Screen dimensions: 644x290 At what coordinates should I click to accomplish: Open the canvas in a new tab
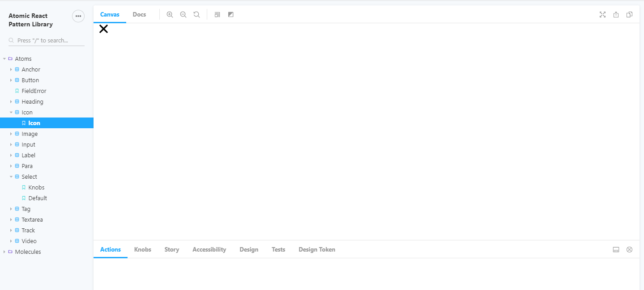click(x=616, y=14)
